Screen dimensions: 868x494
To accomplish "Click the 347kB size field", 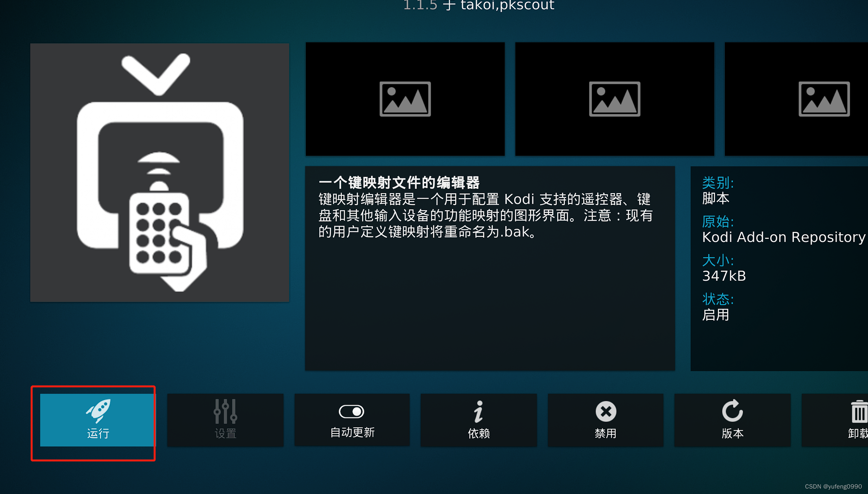I will (x=724, y=276).
